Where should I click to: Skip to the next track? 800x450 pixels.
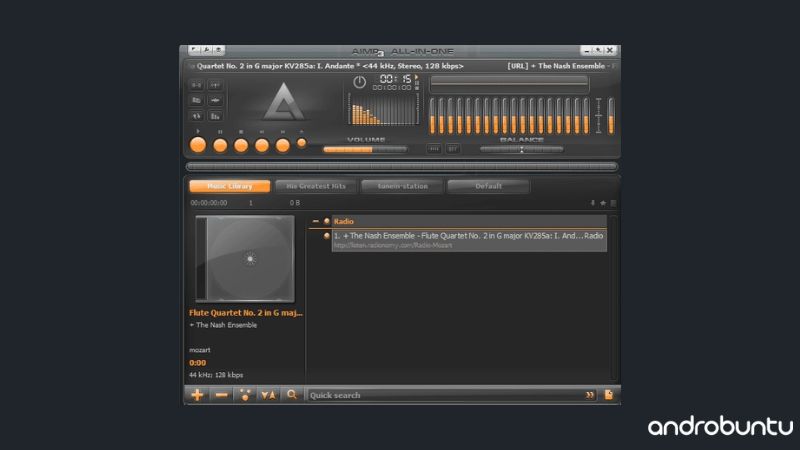283,146
